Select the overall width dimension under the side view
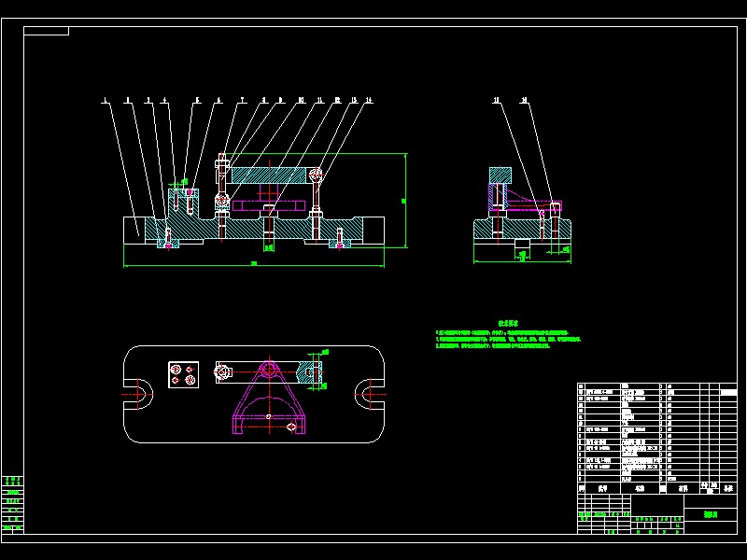This screenshot has height=560, width=747. click(522, 261)
